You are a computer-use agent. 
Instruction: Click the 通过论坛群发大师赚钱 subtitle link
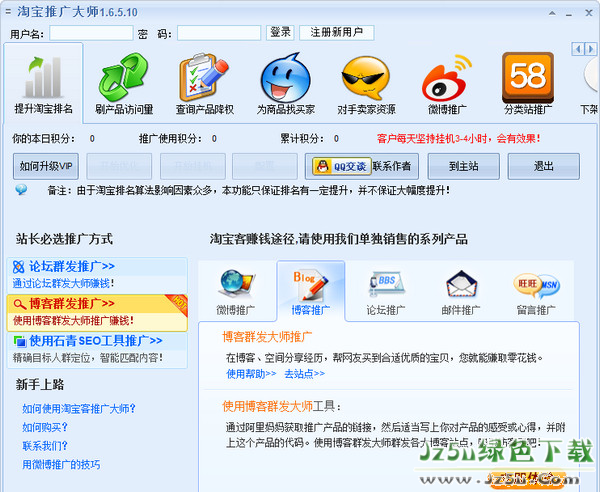63,283
